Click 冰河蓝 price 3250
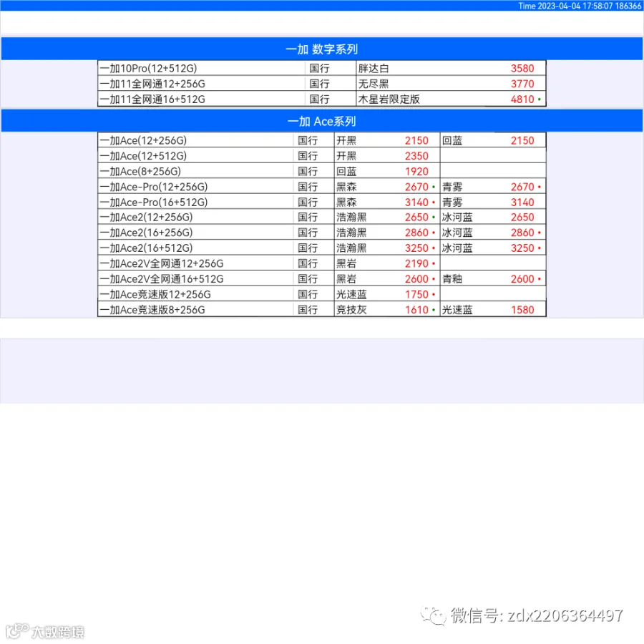Screen dimensions: 644x644 tap(522, 248)
